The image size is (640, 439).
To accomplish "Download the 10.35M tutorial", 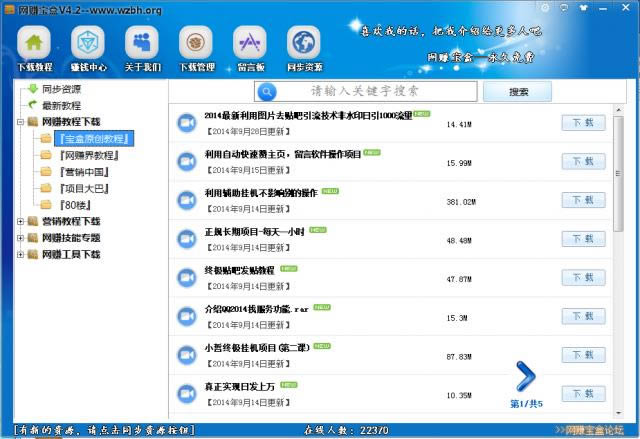I will pyautogui.click(x=584, y=394).
